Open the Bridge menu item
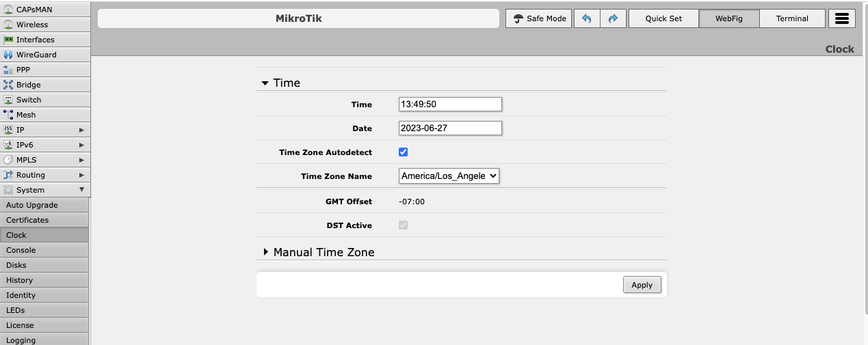The image size is (868, 345). click(45, 85)
